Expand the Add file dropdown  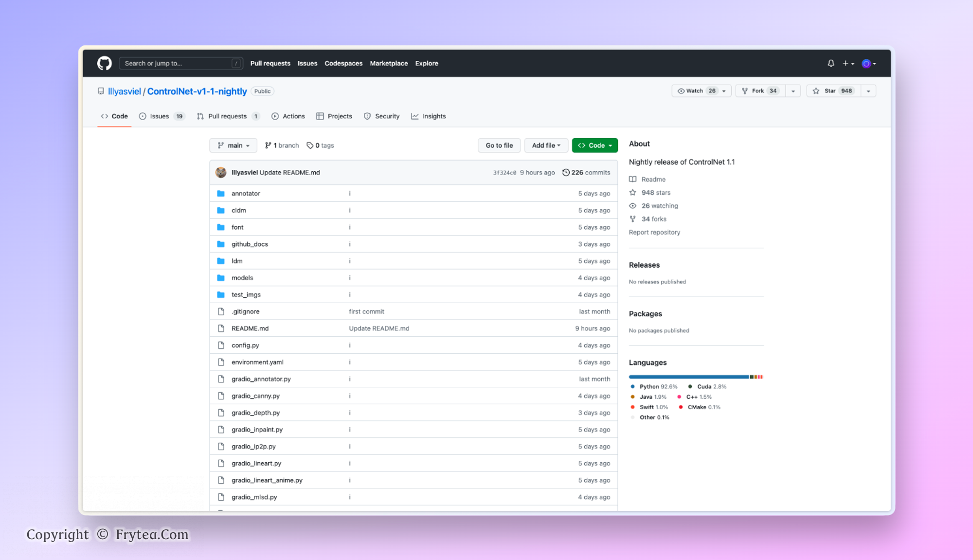546,145
